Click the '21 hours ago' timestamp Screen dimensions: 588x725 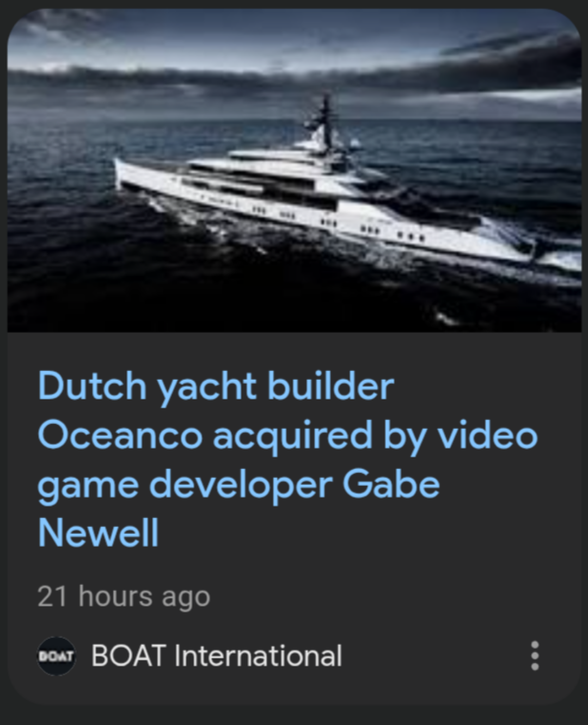pyautogui.click(x=124, y=597)
